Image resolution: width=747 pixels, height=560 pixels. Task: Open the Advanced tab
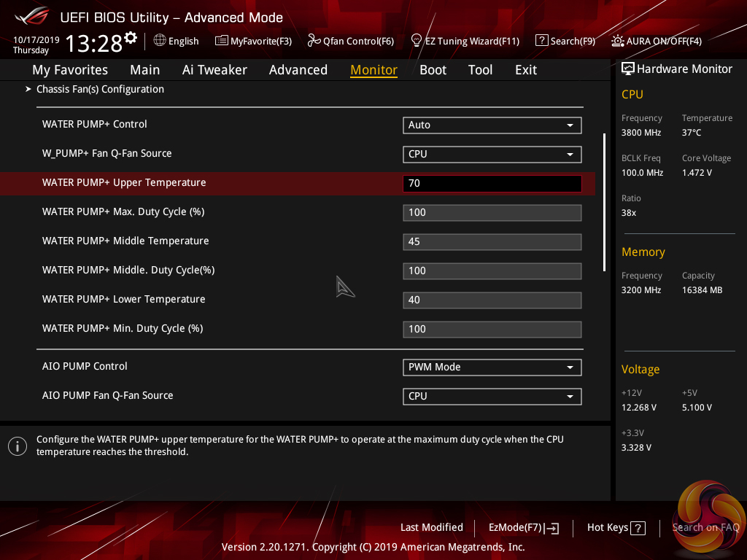[298, 70]
